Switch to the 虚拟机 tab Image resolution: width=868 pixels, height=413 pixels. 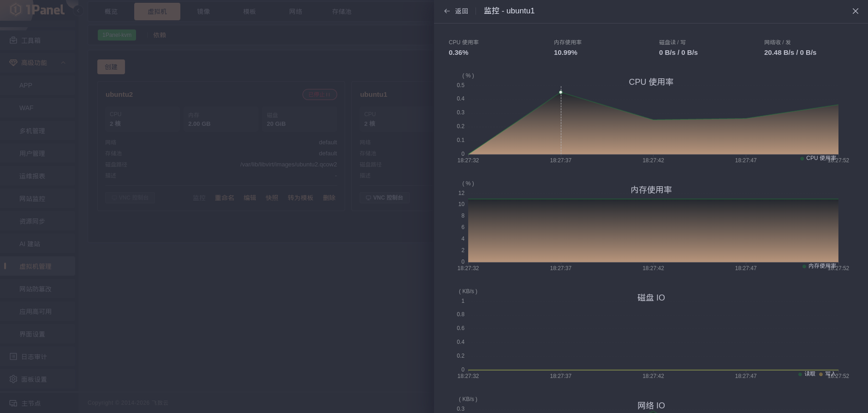click(157, 12)
